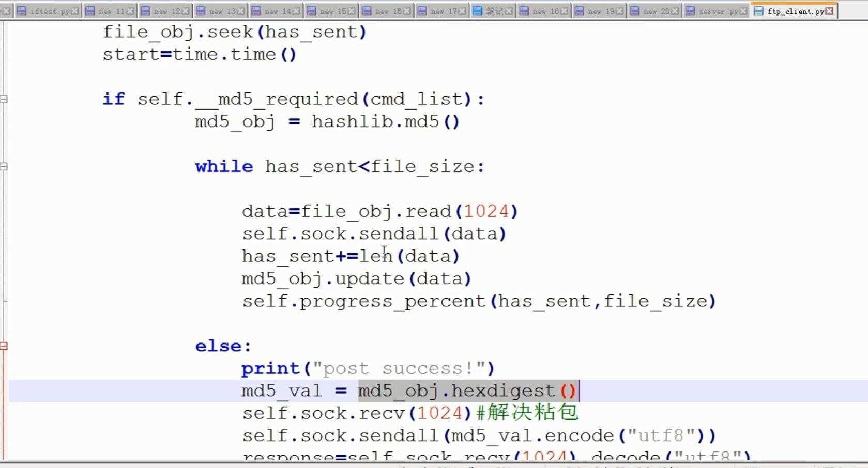The height and width of the screenshot is (468, 868).
Task: Open the new 11 tab
Action: (x=110, y=11)
